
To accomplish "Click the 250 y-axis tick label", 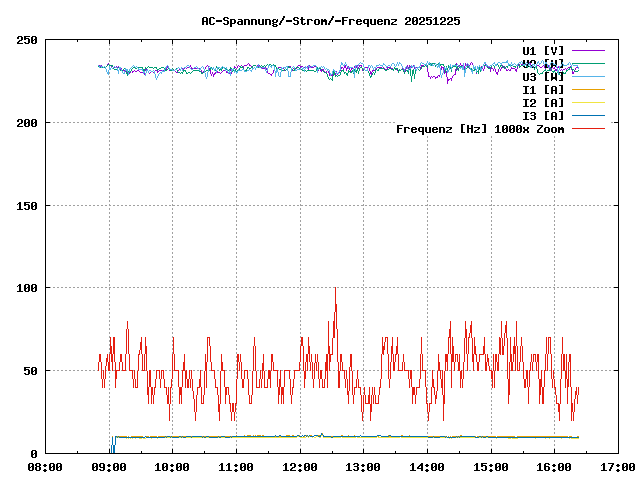I will pyautogui.click(x=27, y=40).
